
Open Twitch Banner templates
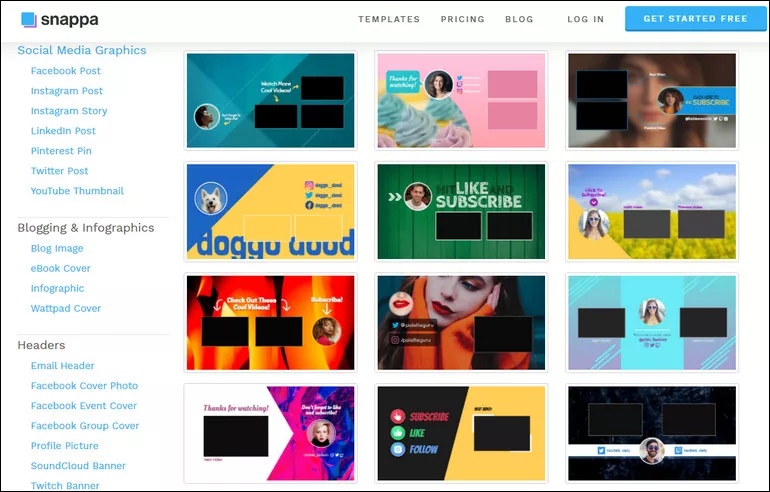[x=65, y=486]
